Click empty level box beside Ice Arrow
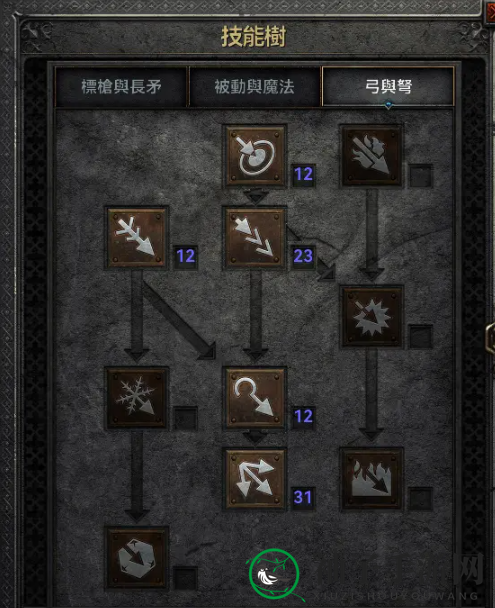Screen dimensions: 495x608 point(185,418)
